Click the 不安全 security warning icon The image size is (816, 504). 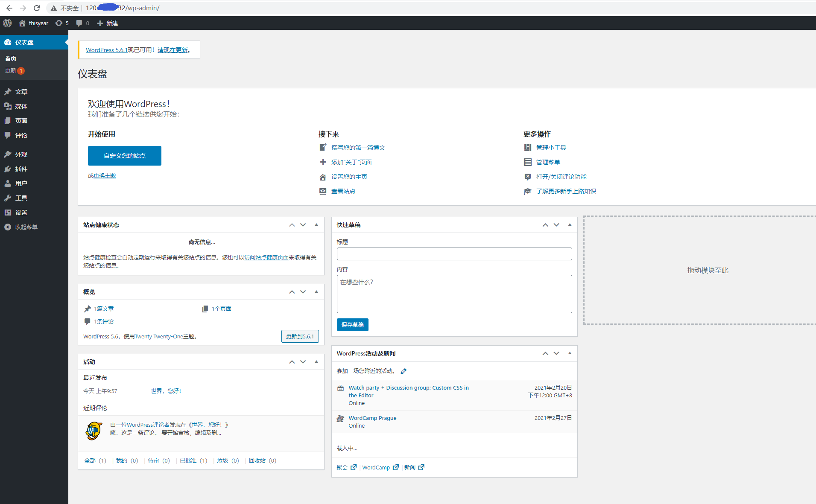click(x=54, y=8)
